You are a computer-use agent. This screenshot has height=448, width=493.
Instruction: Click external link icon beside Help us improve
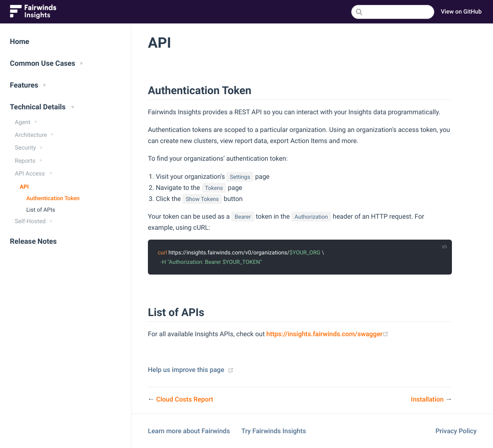pyautogui.click(x=231, y=370)
